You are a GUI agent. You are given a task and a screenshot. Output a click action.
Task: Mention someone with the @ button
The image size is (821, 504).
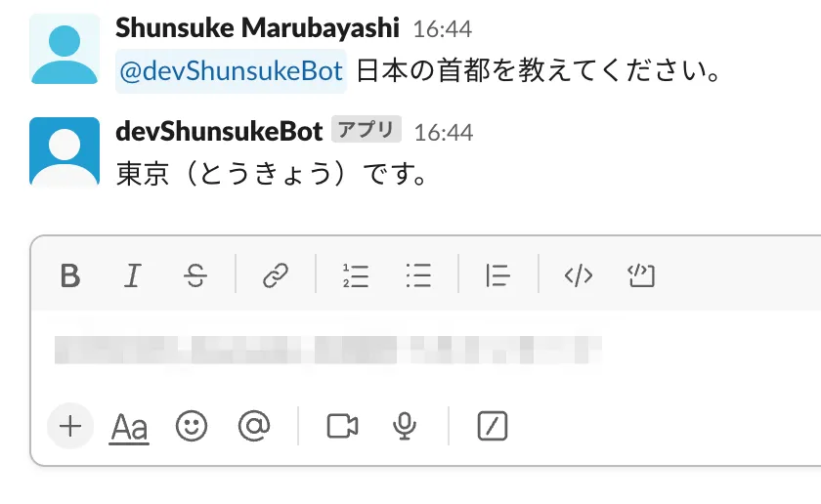[253, 426]
